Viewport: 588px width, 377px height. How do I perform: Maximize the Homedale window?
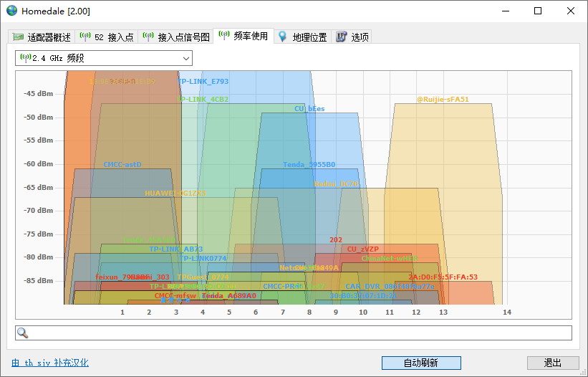click(x=538, y=11)
